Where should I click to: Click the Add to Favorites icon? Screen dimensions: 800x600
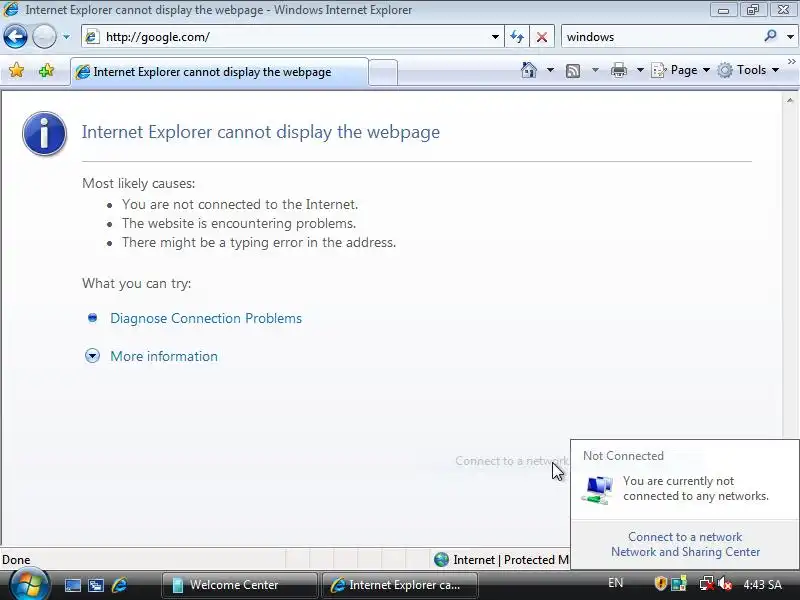[46, 70]
